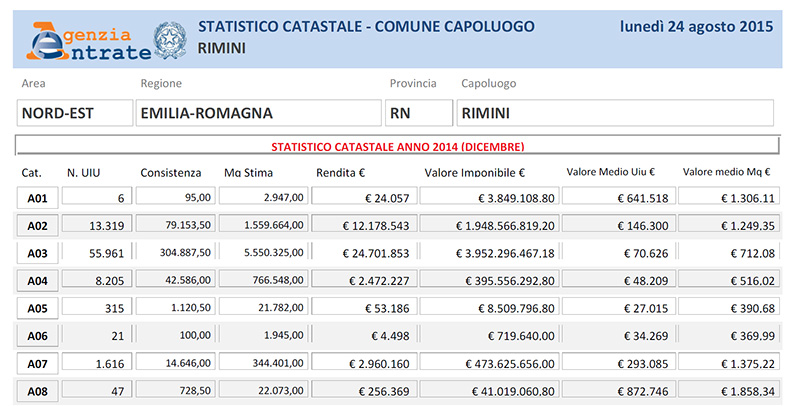Select the A03 category cell
Screen dimensions: 794x406
(37, 253)
